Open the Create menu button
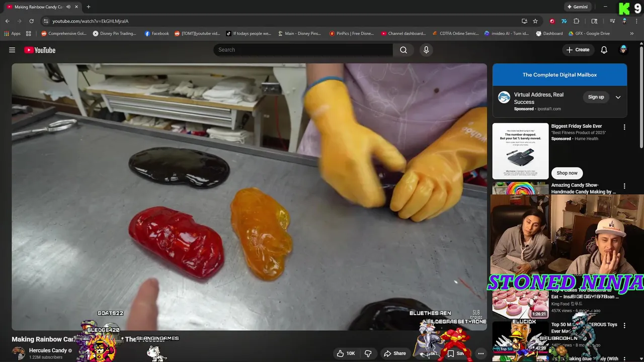This screenshot has height=362, width=644. click(578, 50)
